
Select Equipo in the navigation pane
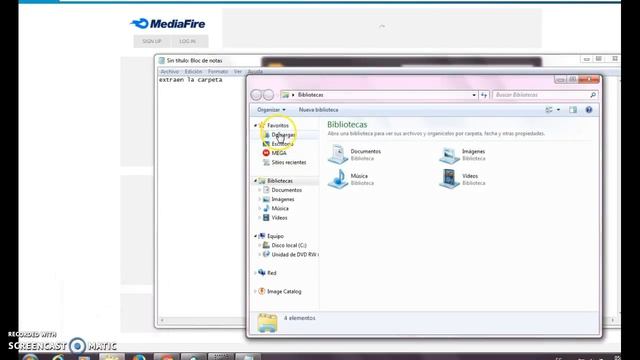coord(275,236)
